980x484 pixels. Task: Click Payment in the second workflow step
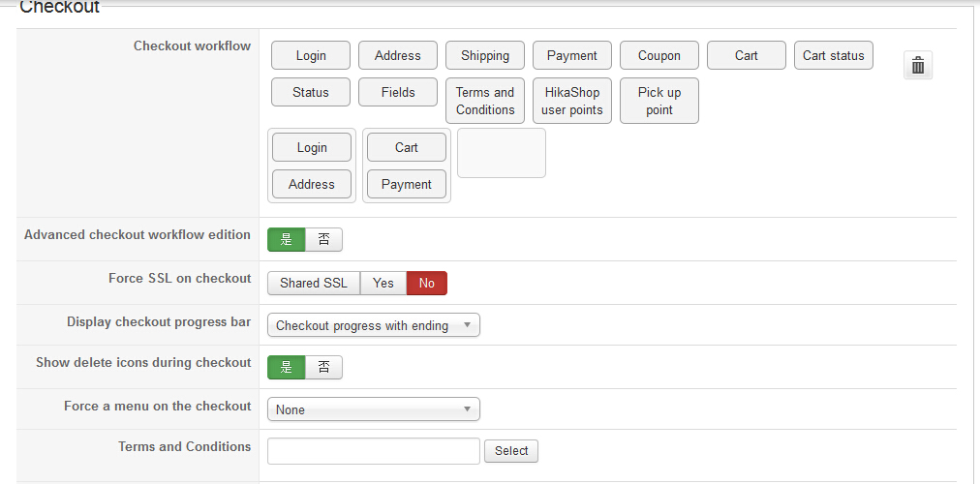(407, 184)
